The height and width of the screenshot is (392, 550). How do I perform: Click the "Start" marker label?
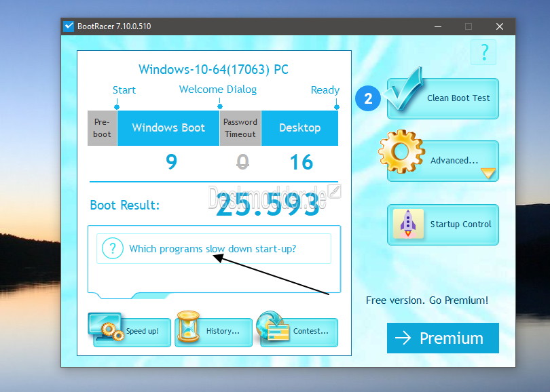pyautogui.click(x=124, y=90)
